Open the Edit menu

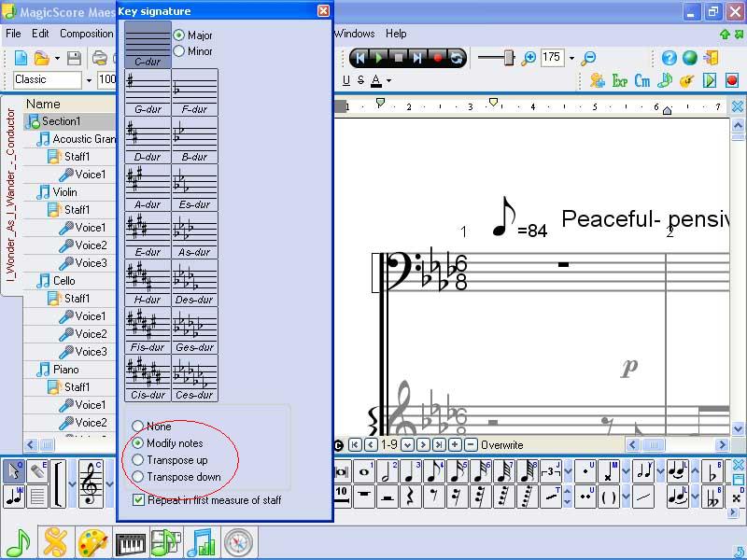point(40,34)
